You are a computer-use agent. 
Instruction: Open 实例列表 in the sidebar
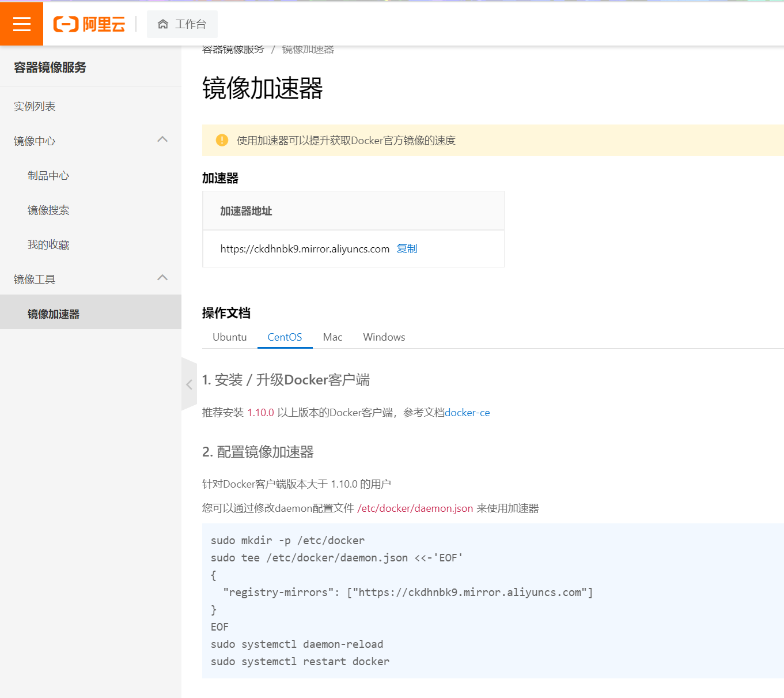tap(35, 107)
